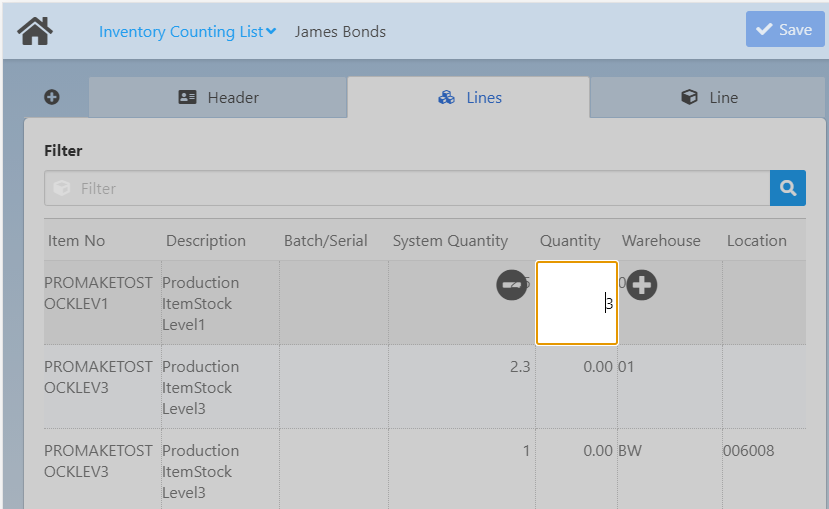Click the Home icon
Screen dimensions: 829x509
(35, 30)
